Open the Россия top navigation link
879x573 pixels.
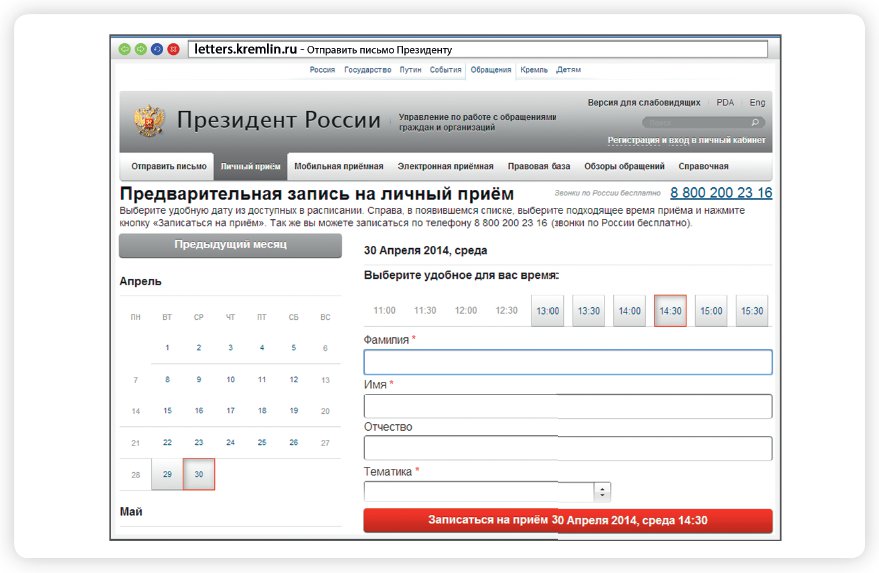(322, 70)
